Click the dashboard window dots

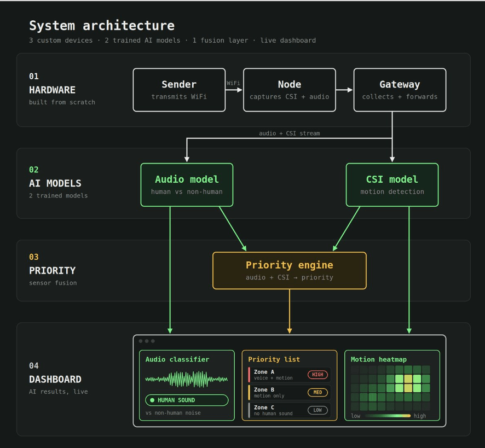pyautogui.click(x=147, y=341)
